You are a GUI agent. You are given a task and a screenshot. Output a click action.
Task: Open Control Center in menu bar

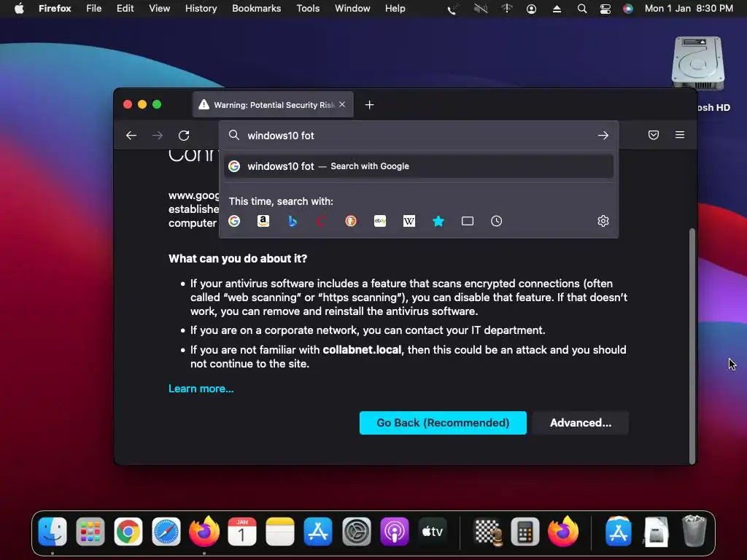[605, 9]
